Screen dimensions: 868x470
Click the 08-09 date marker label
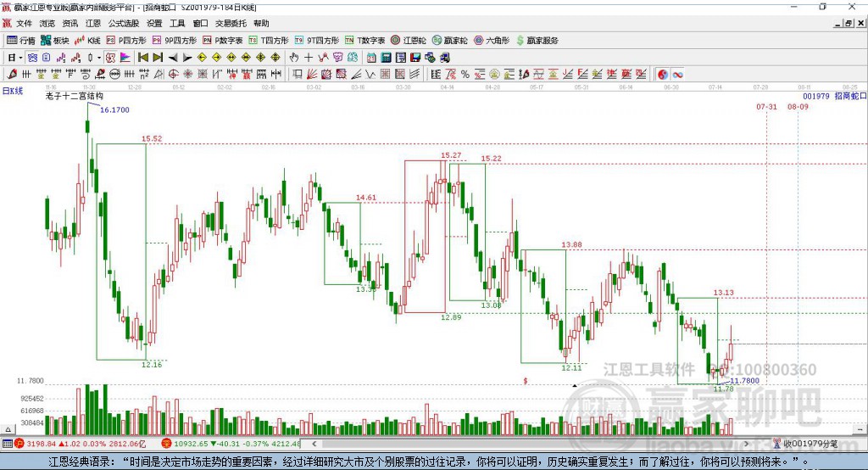click(x=798, y=106)
